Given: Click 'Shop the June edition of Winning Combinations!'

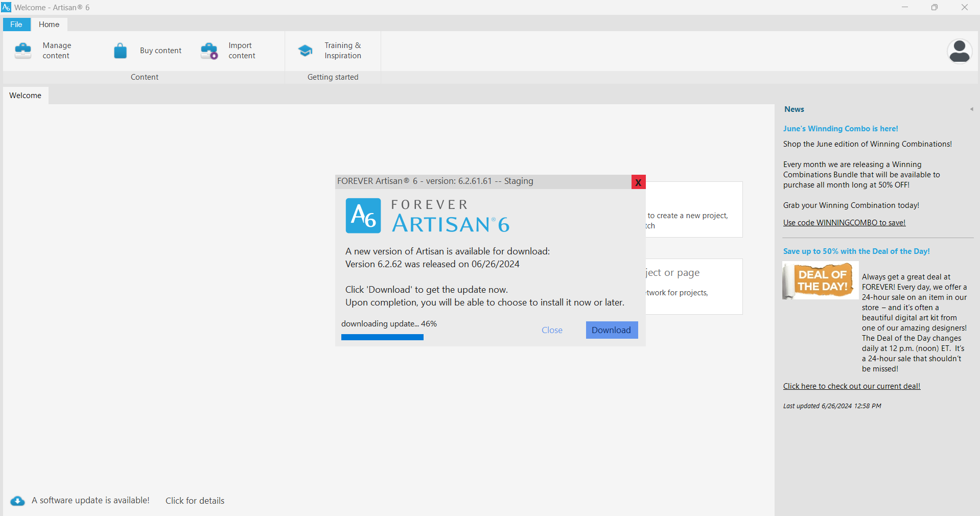Looking at the screenshot, I should click(x=867, y=144).
